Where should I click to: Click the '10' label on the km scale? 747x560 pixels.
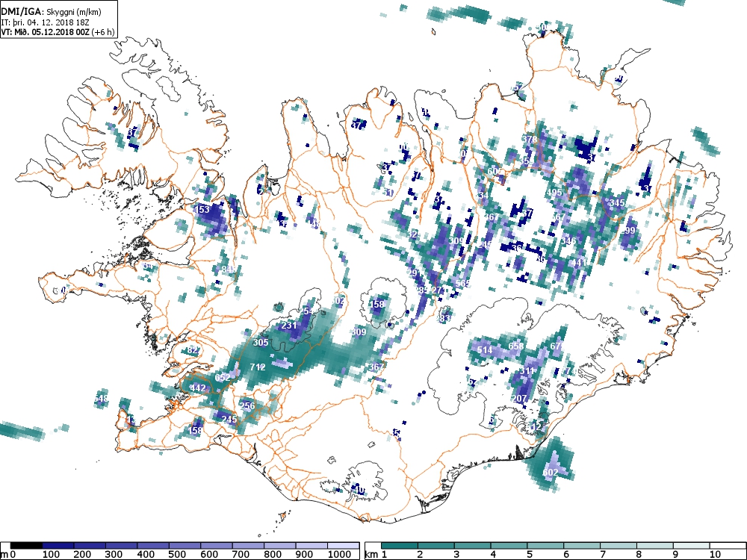point(715,555)
